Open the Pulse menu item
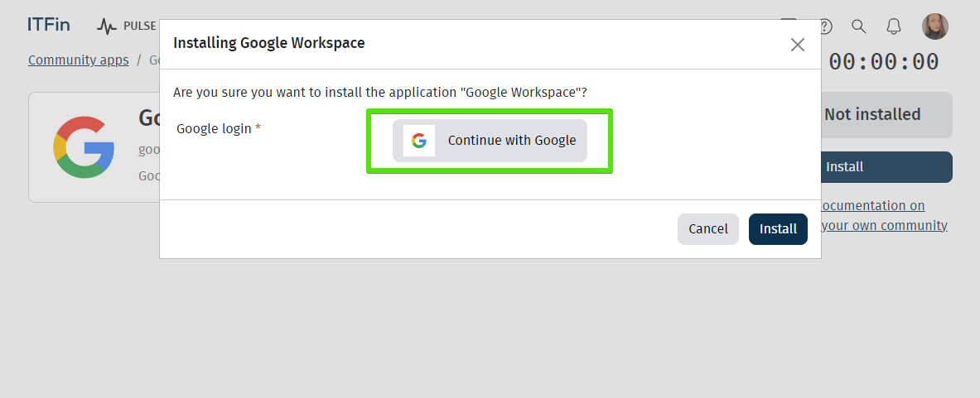980x398 pixels. (x=127, y=26)
